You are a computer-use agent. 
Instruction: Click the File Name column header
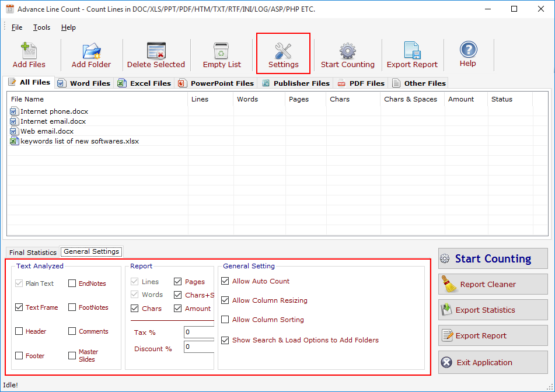(x=97, y=99)
